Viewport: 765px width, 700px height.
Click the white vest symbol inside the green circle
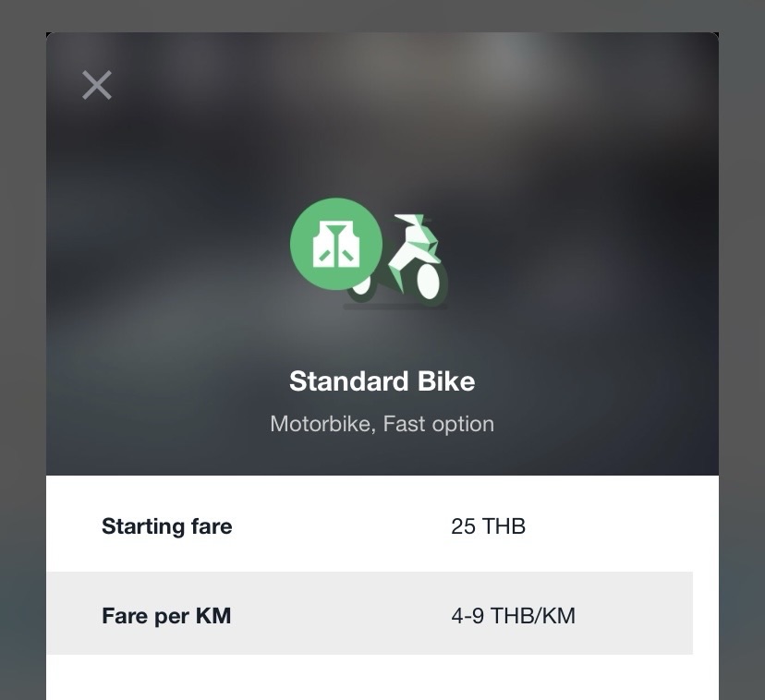tap(335, 246)
